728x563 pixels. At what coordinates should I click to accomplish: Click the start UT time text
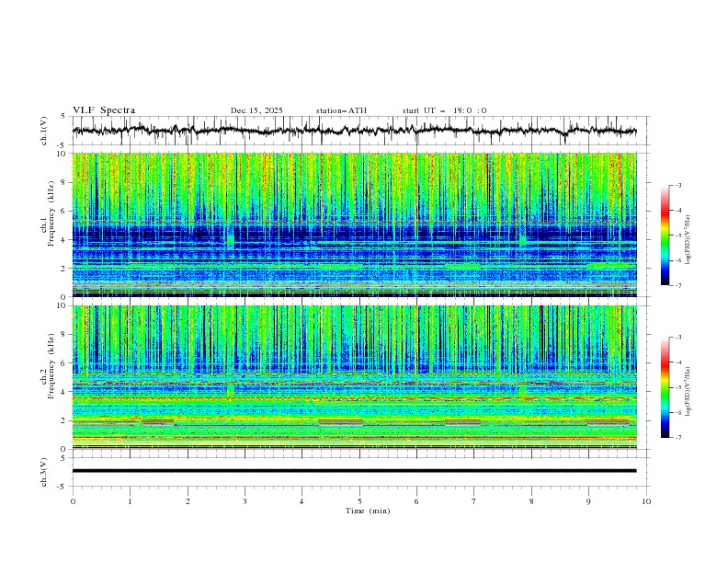pos(444,110)
